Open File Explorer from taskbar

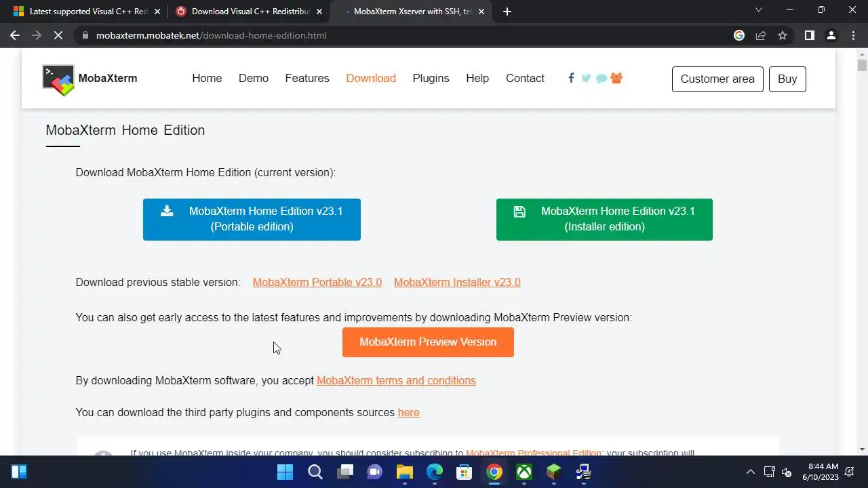tap(405, 472)
